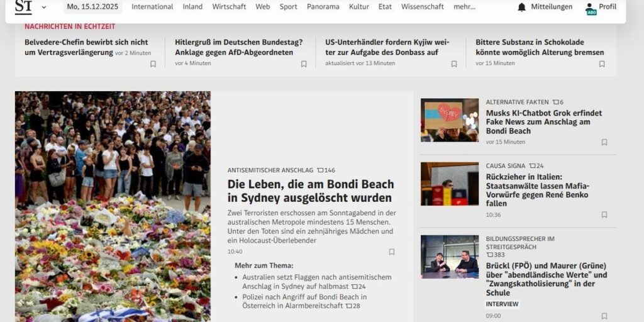
Task: Bookmark the René Benko Staatsanwälte article
Action: point(604,215)
